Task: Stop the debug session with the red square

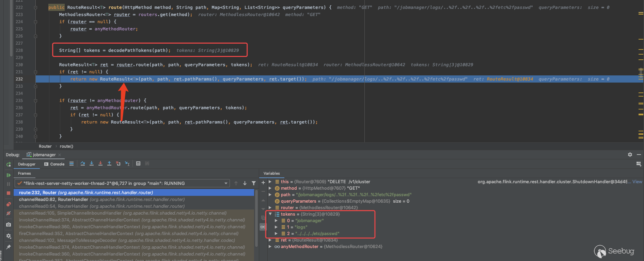Action: click(x=9, y=193)
